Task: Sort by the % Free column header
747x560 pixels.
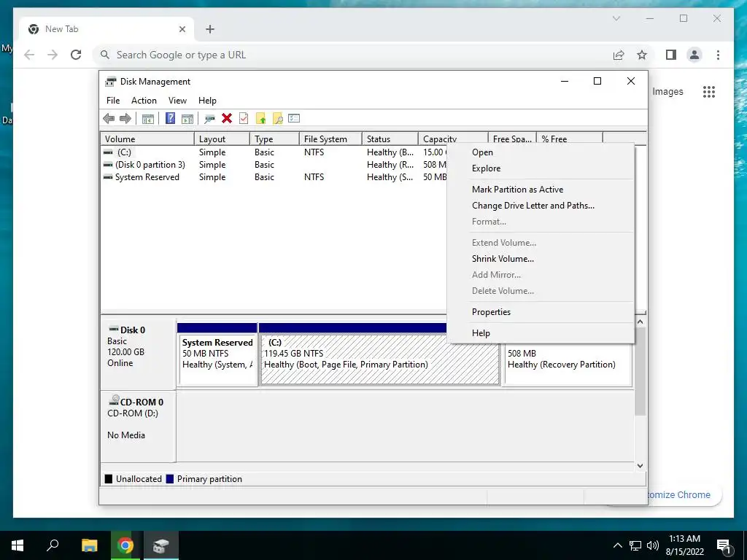Action: tap(570, 139)
